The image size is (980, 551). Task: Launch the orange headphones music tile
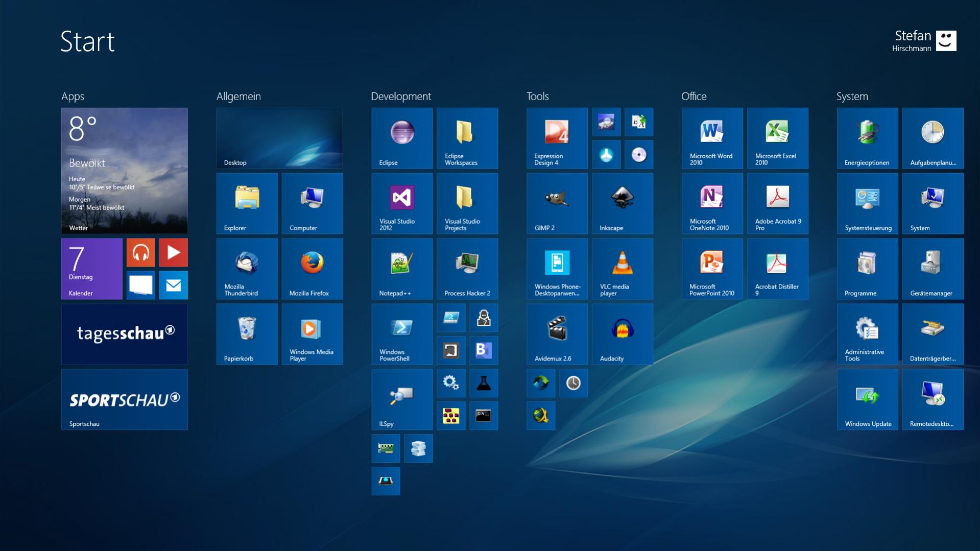click(x=141, y=252)
